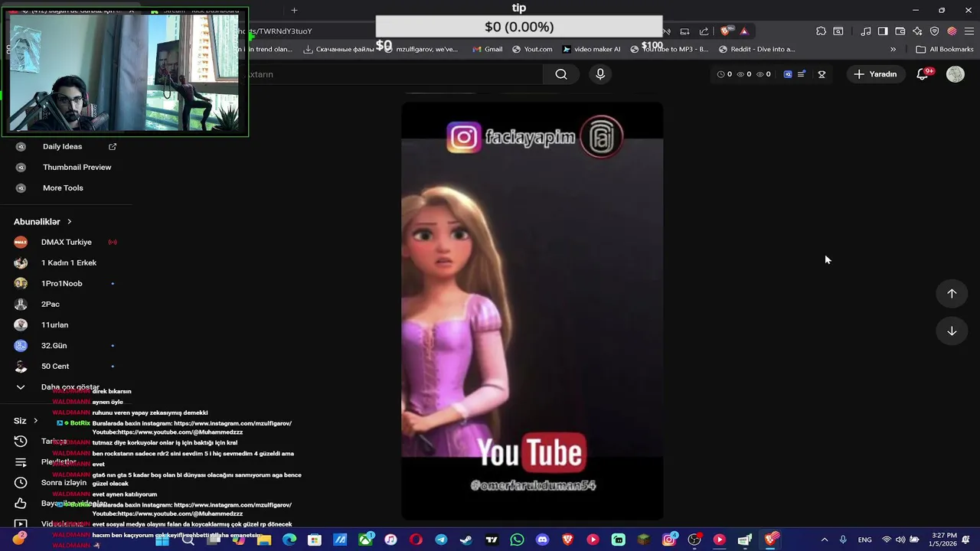Open WhatsApp from taskbar
The width and height of the screenshot is (980, 551).
tap(517, 540)
